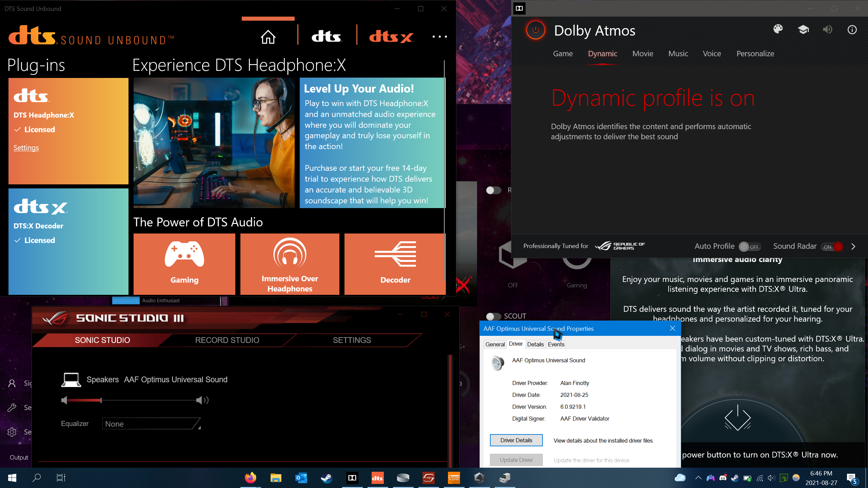The width and height of the screenshot is (868, 488).
Task: Toggle the SCOUT switch in background window
Action: [x=493, y=316]
